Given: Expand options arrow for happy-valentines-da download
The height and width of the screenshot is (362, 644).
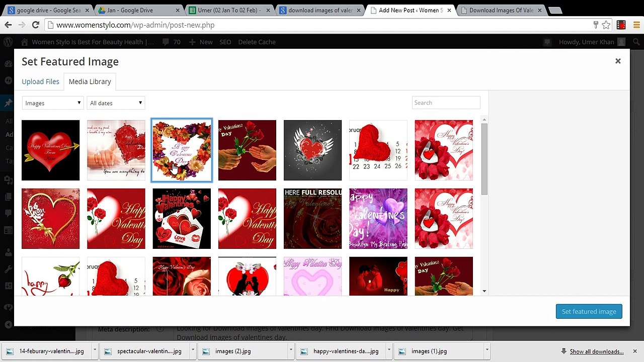Looking at the screenshot, I should click(x=388, y=351).
